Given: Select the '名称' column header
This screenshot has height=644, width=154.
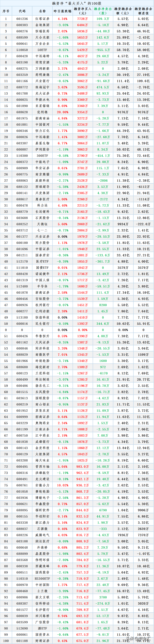Looking at the screenshot, I should point(42,11).
